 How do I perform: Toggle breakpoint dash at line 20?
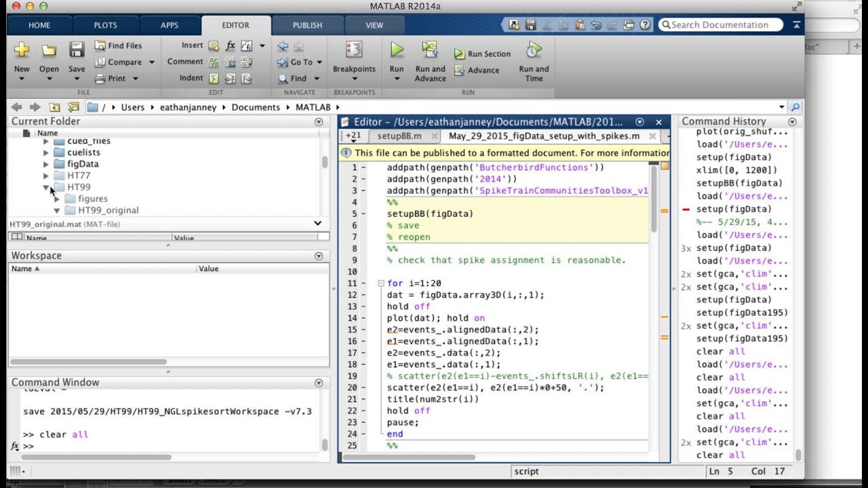(363, 388)
